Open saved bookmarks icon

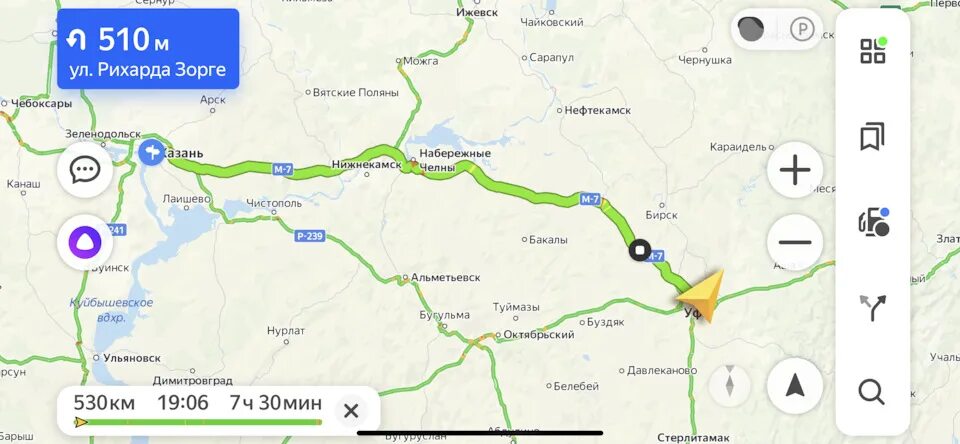pos(872,137)
